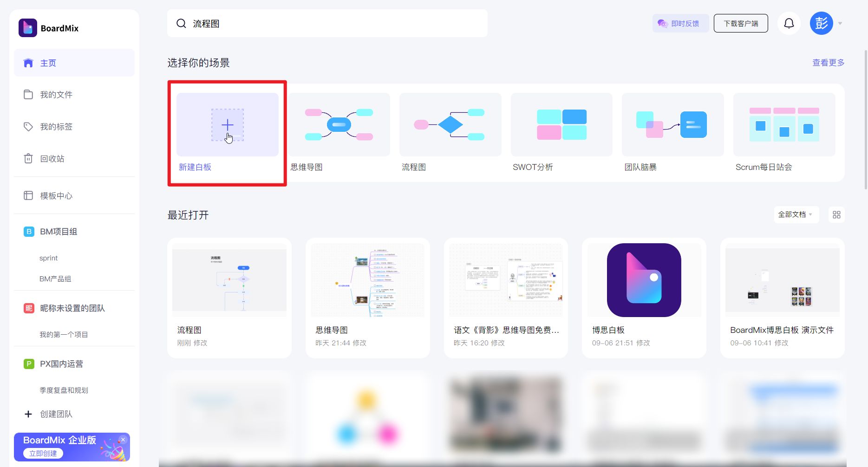Close the BoardMix 企业版 banner

tap(123, 440)
